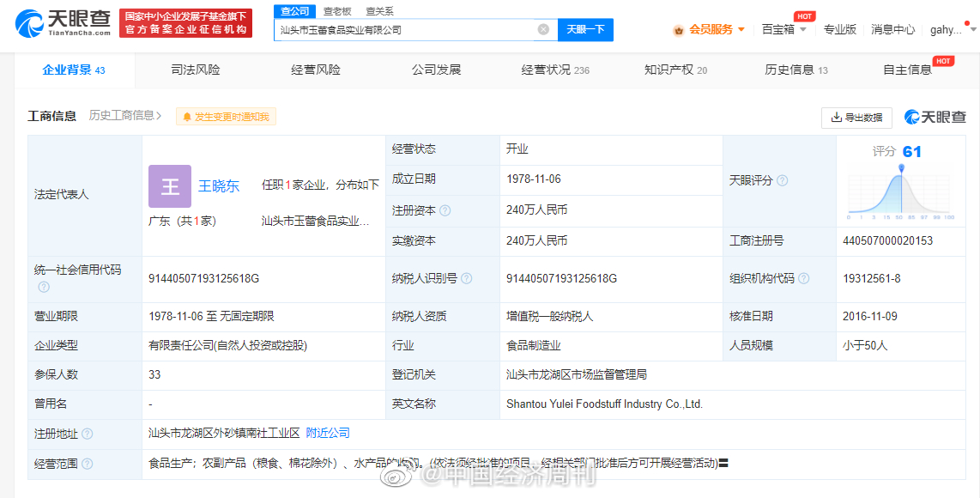This screenshot has height=498, width=980.
Task: Open the 自主信息 tab
Action: point(908,70)
